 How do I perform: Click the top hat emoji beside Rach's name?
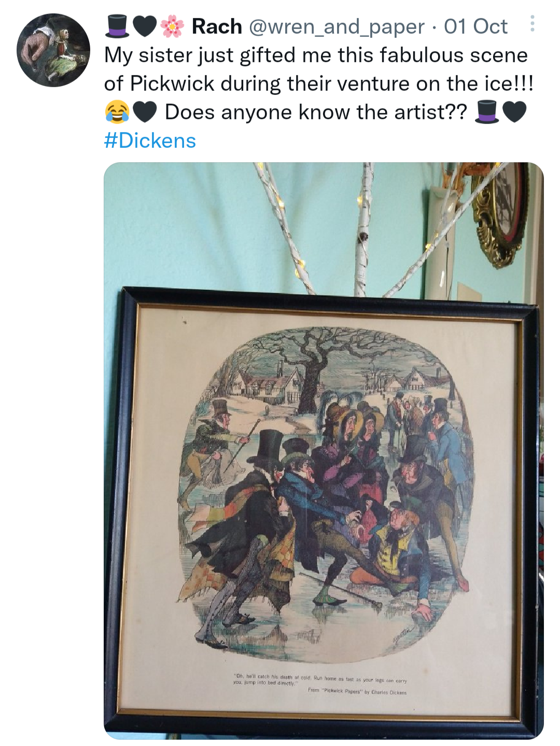[x=117, y=26]
